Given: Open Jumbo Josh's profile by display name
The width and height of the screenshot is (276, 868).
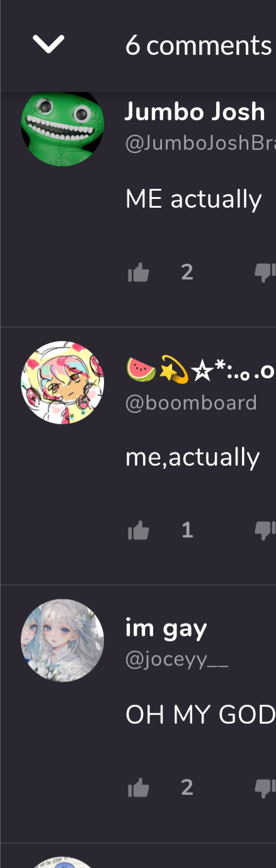Looking at the screenshot, I should pyautogui.click(x=195, y=112).
